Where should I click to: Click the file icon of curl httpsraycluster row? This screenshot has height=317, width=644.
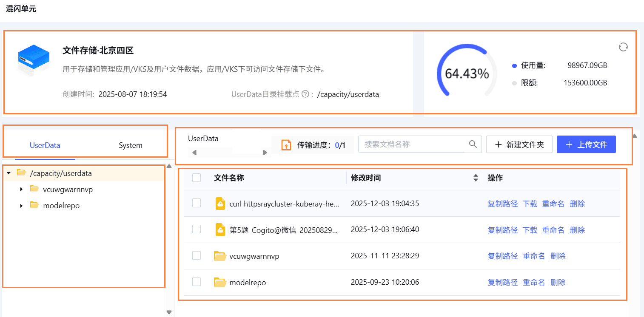pos(220,204)
